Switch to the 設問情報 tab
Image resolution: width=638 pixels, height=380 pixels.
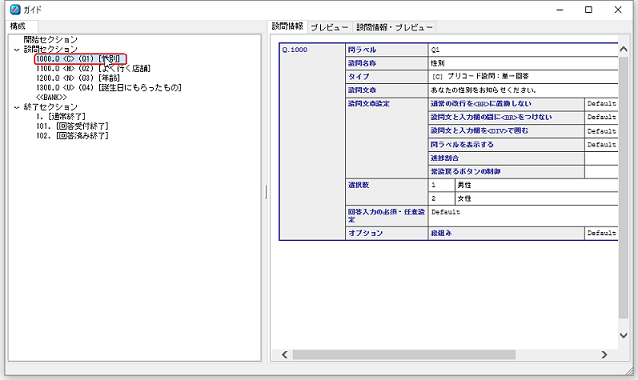click(x=287, y=26)
